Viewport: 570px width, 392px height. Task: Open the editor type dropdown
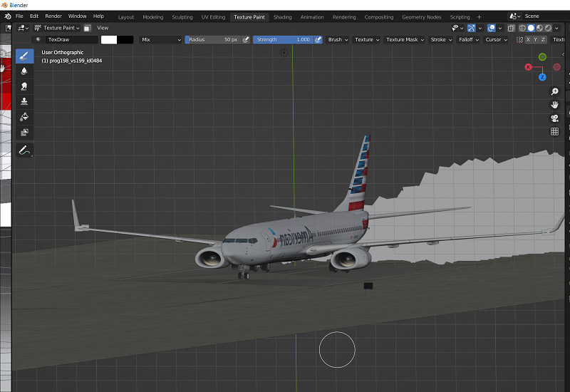24,28
